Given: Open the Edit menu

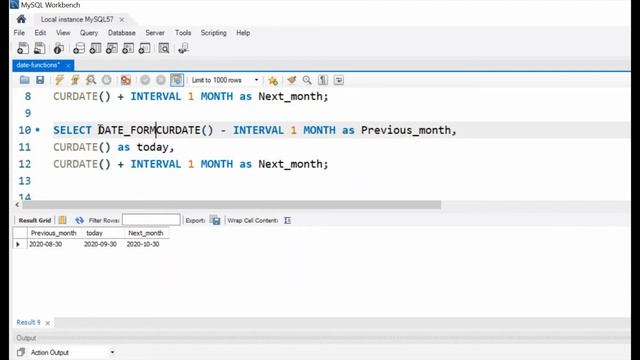Looking at the screenshot, I should pyautogui.click(x=40, y=33).
